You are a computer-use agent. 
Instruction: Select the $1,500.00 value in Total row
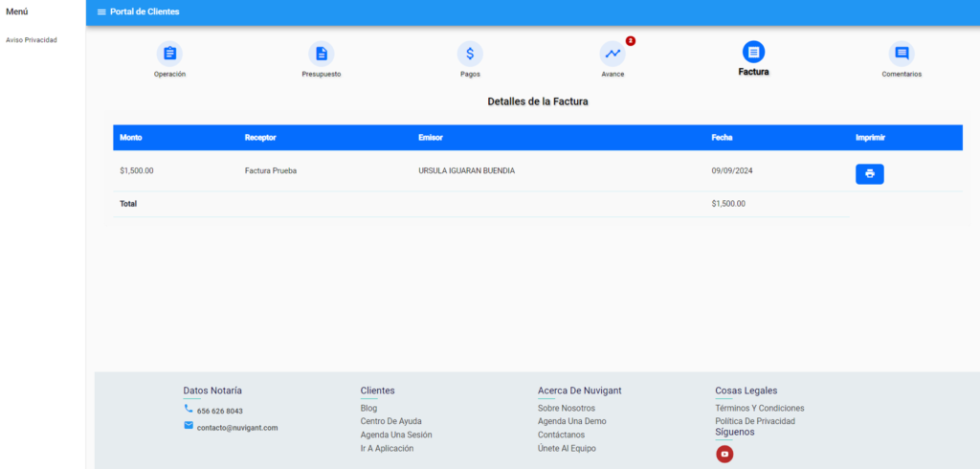point(728,204)
